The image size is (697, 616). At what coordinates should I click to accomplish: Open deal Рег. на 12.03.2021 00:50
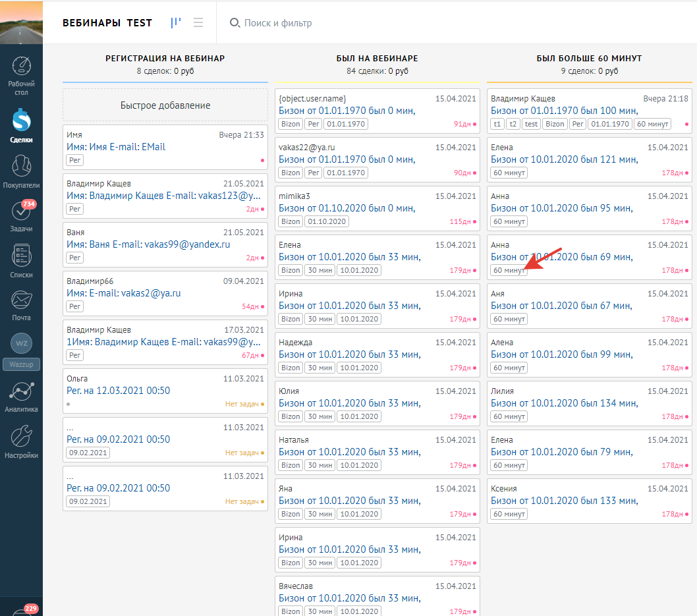(119, 391)
